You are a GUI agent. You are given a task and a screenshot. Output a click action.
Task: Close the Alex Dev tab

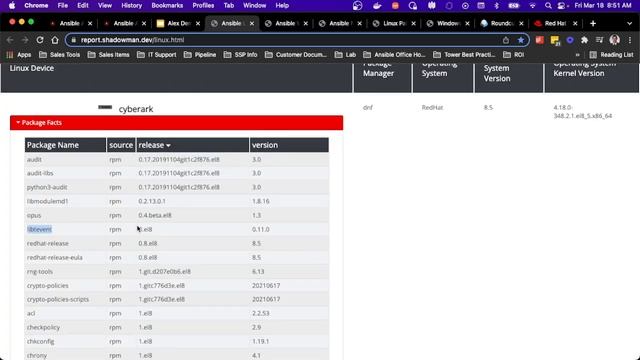click(x=198, y=24)
